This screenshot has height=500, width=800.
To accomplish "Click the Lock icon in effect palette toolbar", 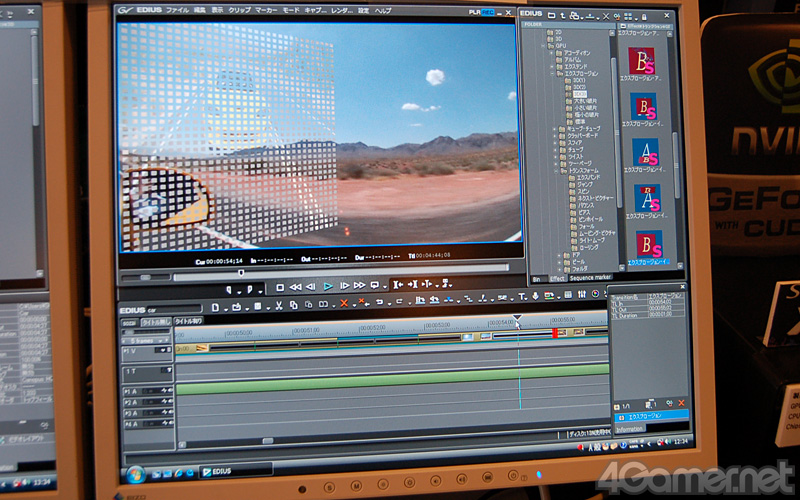I will click(x=644, y=17).
